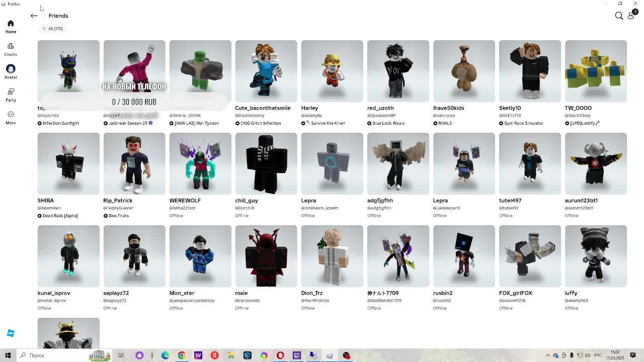Click the RIVALS game label
This screenshot has height=362, width=644.
click(x=442, y=123)
